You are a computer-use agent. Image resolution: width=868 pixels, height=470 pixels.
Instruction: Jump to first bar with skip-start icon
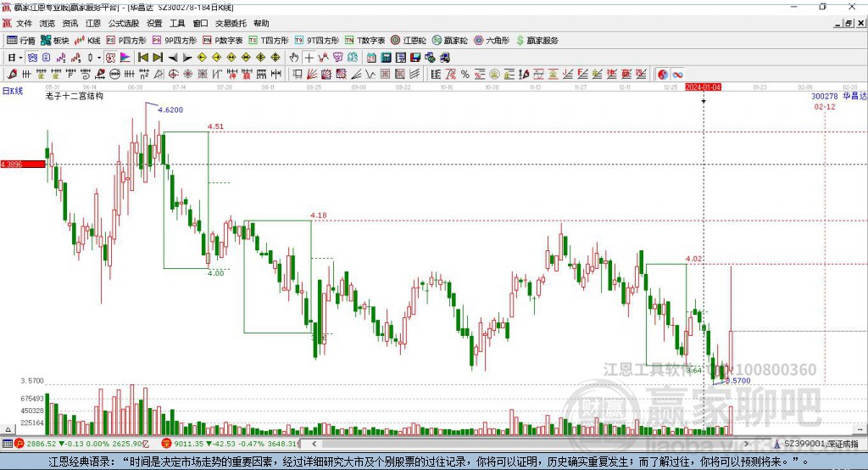coord(142,58)
